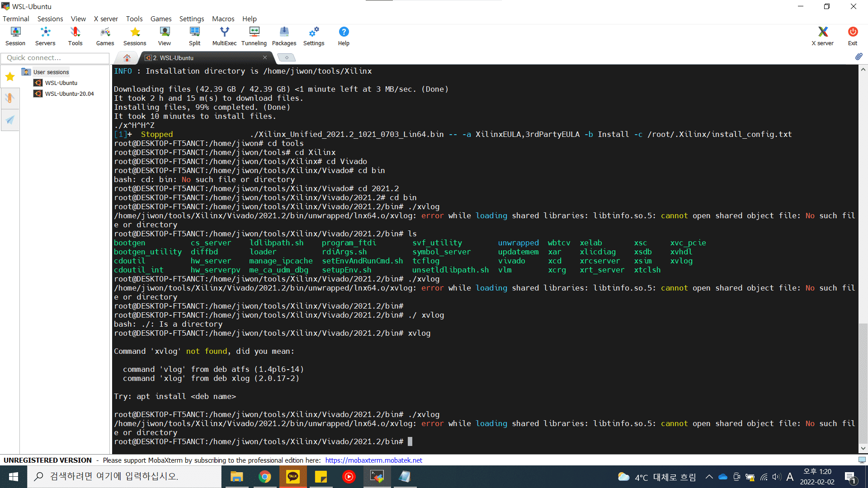Open the WSL-Ubuntu-20.04 session
This screenshot has height=488, width=868.
tap(69, 94)
